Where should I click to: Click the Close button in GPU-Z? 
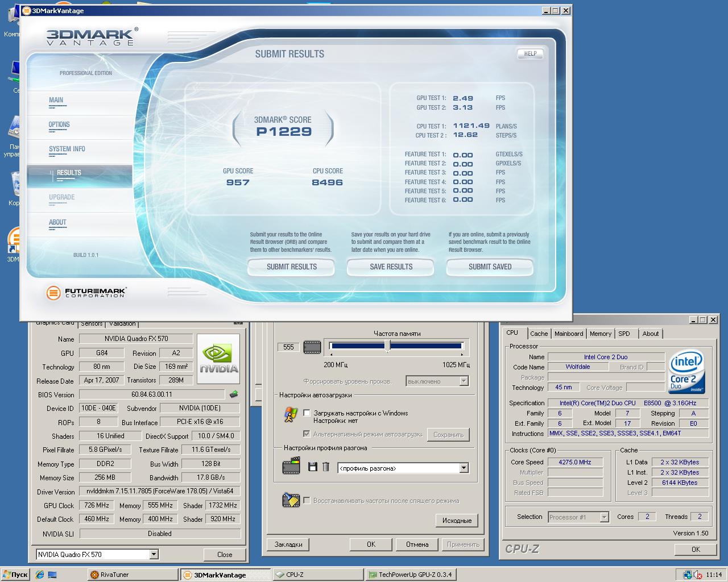(225, 554)
